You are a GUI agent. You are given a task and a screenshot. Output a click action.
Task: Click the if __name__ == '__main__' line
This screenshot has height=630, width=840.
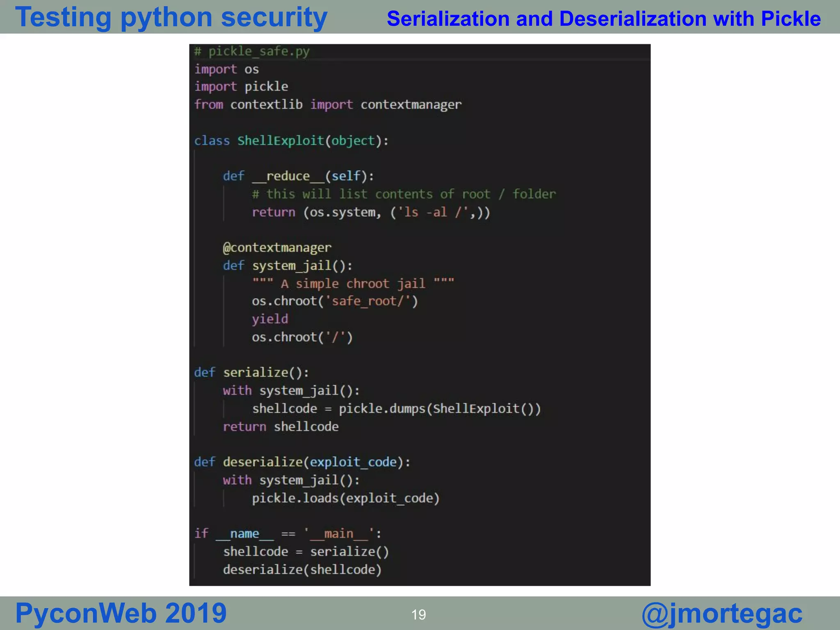coord(288,534)
